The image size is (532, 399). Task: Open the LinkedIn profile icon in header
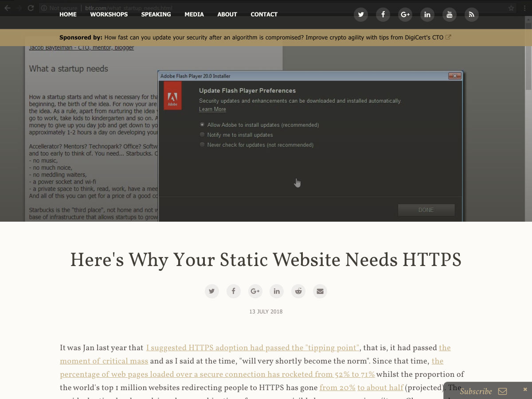point(427,15)
